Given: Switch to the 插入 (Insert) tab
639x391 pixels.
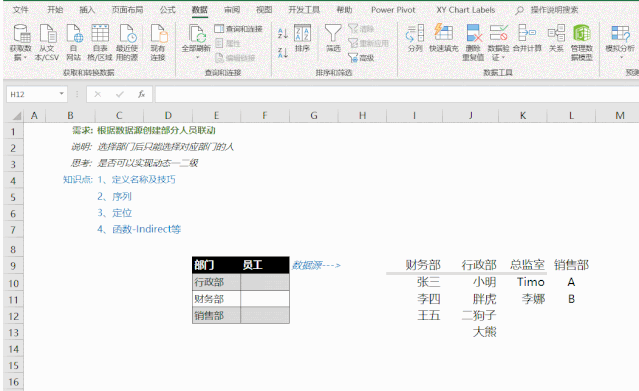Looking at the screenshot, I should tap(87, 10).
